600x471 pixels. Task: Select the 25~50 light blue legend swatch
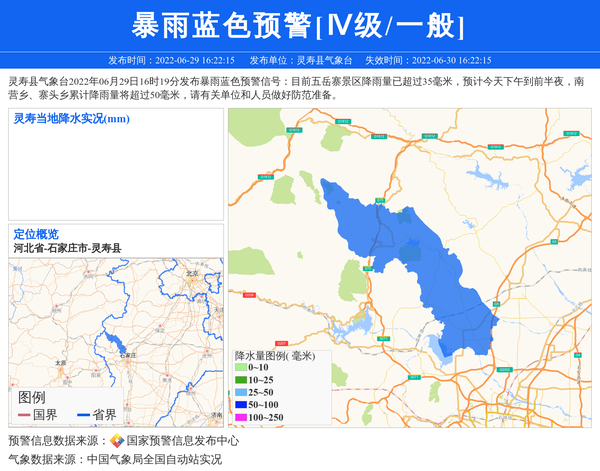click(x=240, y=393)
